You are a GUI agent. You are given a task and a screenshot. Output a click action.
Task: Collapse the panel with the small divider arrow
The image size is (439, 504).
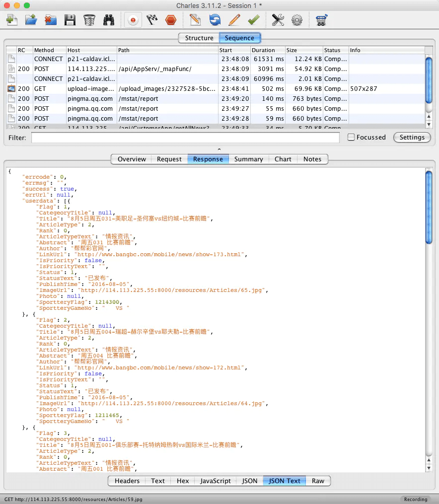(219, 149)
